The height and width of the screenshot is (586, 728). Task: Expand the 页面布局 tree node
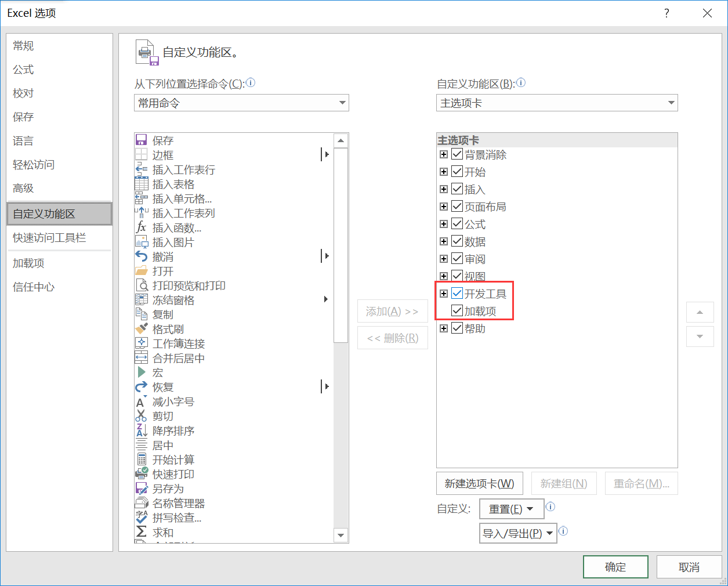click(444, 207)
